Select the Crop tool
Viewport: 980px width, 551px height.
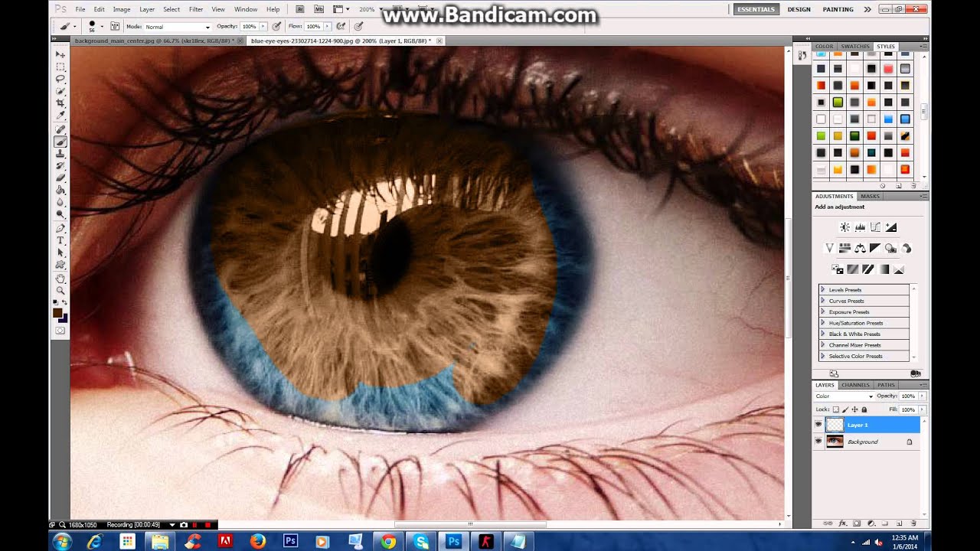coord(60,103)
